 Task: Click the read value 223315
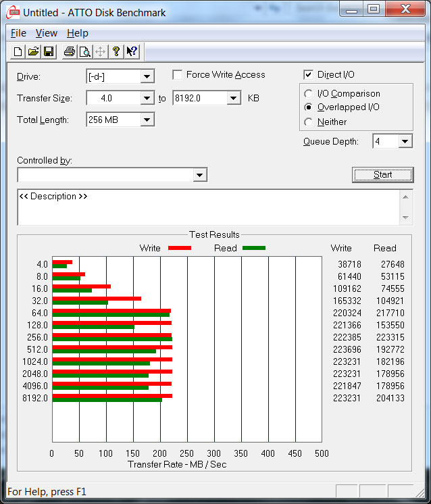[x=390, y=337]
